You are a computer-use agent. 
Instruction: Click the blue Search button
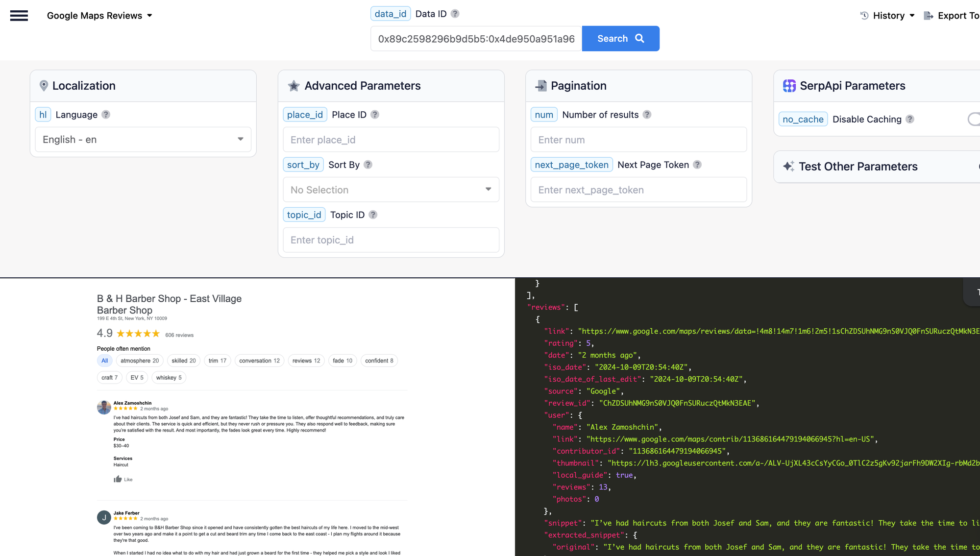620,39
